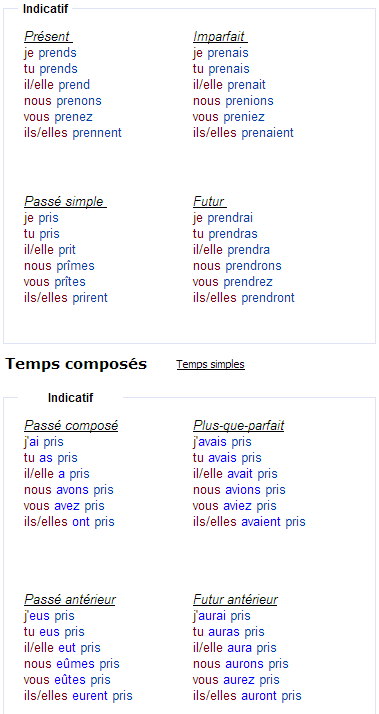Viewport: 379px width, 714px height.
Task: Click the Temps composés section title
Action: (x=76, y=364)
